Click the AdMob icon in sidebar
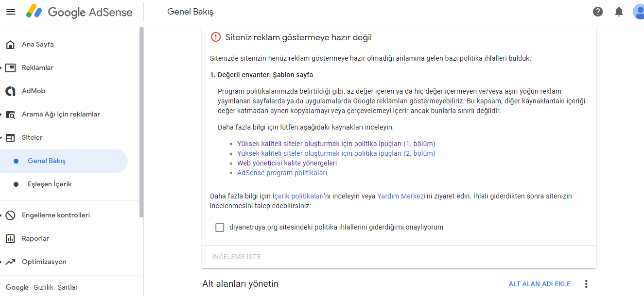 tap(10, 91)
